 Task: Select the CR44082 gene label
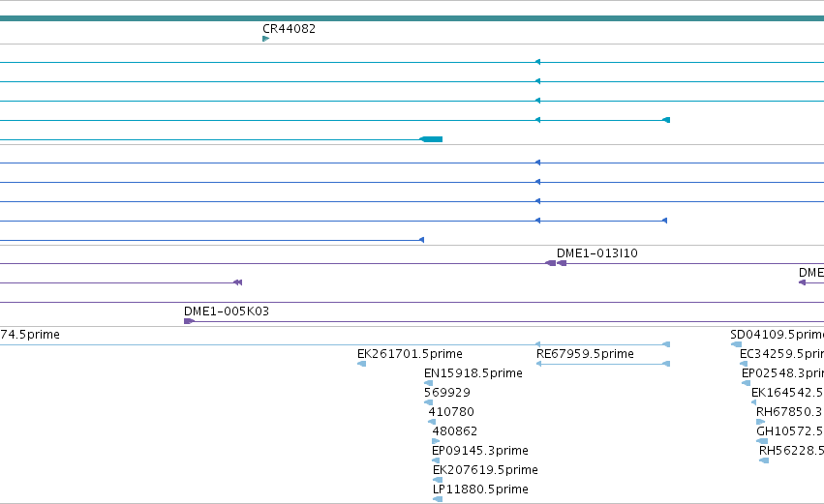[x=290, y=29]
